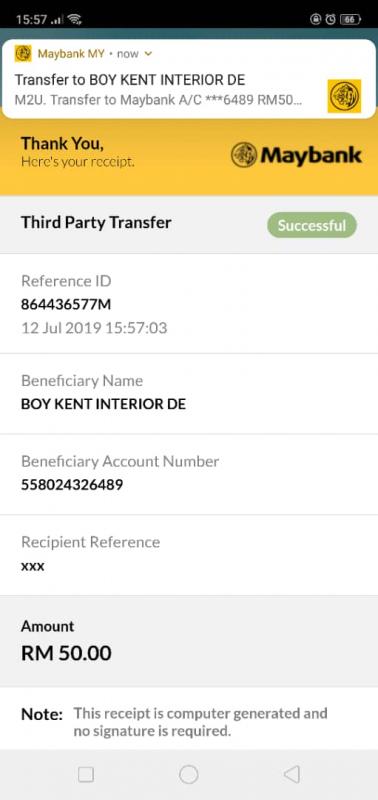Screen dimensions: 378x800
Task: Tap the Android recent apps square button
Action: [x=86, y=774]
